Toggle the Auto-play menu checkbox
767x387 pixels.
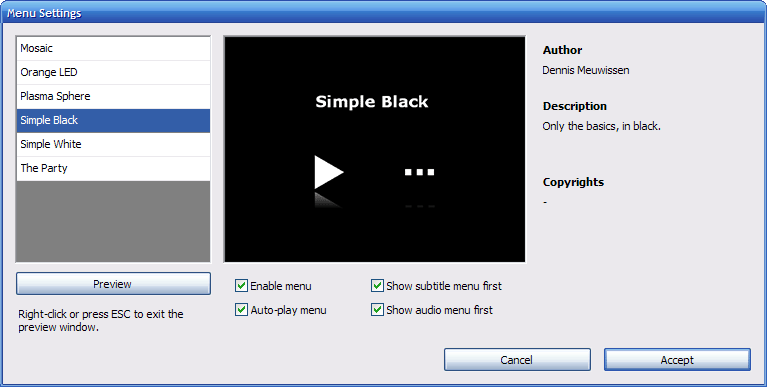(x=241, y=310)
